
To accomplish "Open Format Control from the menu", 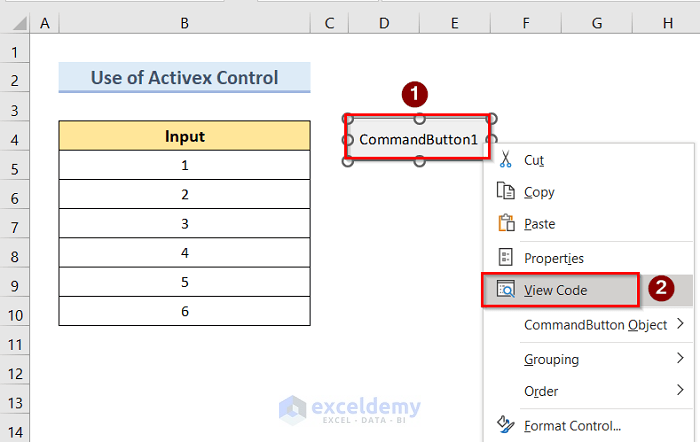I will (x=572, y=426).
